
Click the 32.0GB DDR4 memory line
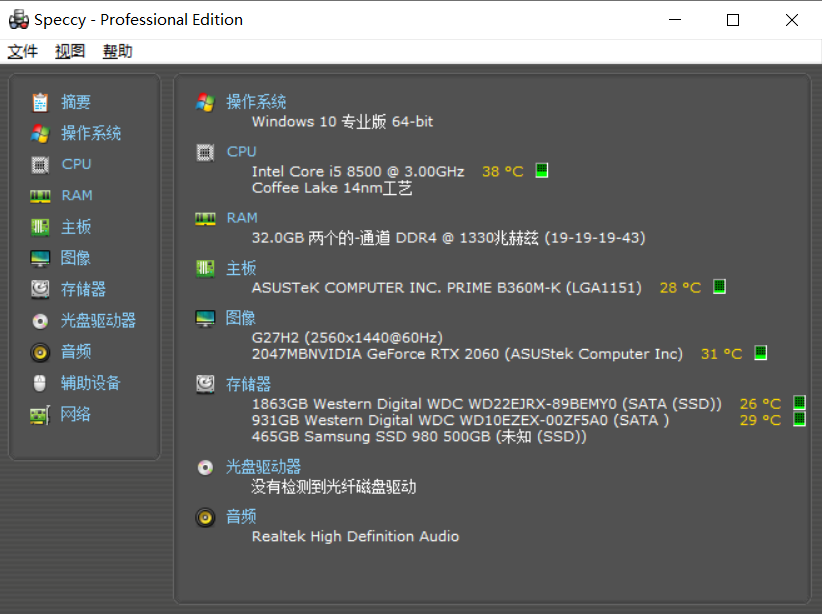(x=449, y=238)
